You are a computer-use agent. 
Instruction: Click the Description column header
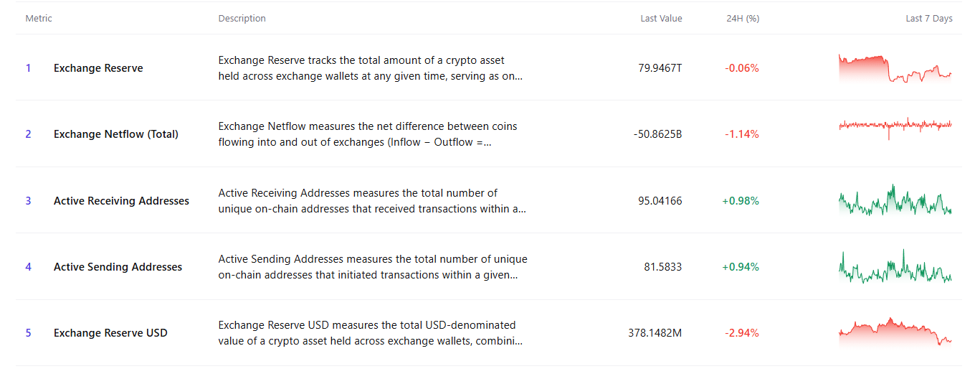(242, 19)
